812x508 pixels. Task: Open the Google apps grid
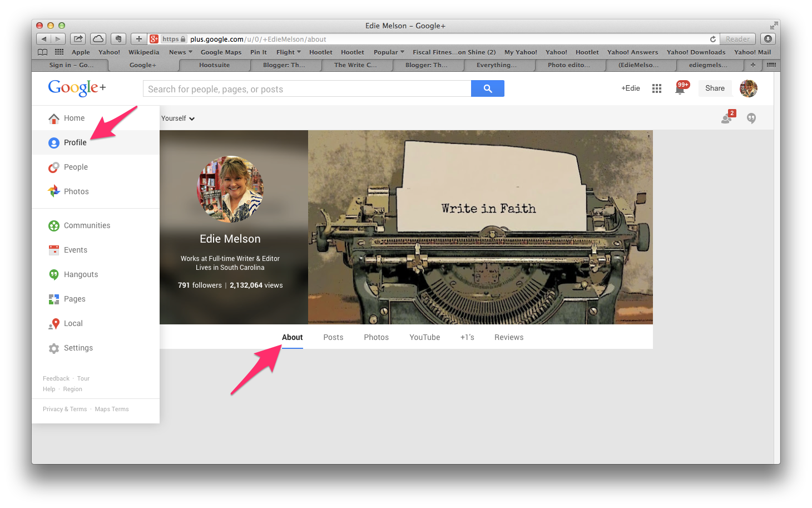(657, 88)
